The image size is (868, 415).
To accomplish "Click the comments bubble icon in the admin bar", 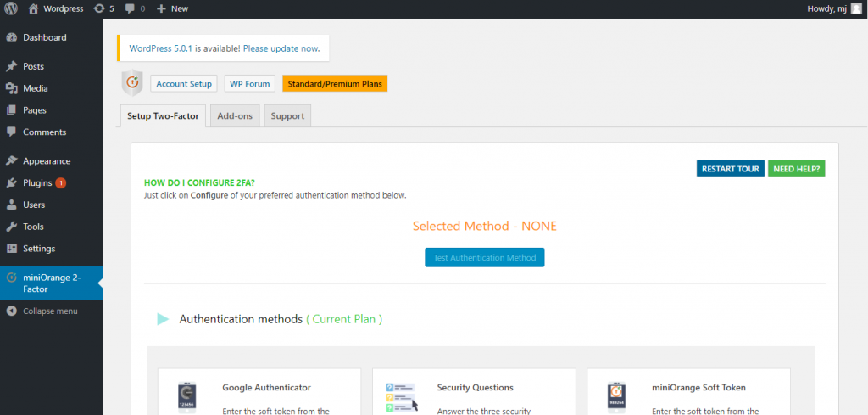I will pyautogui.click(x=130, y=8).
